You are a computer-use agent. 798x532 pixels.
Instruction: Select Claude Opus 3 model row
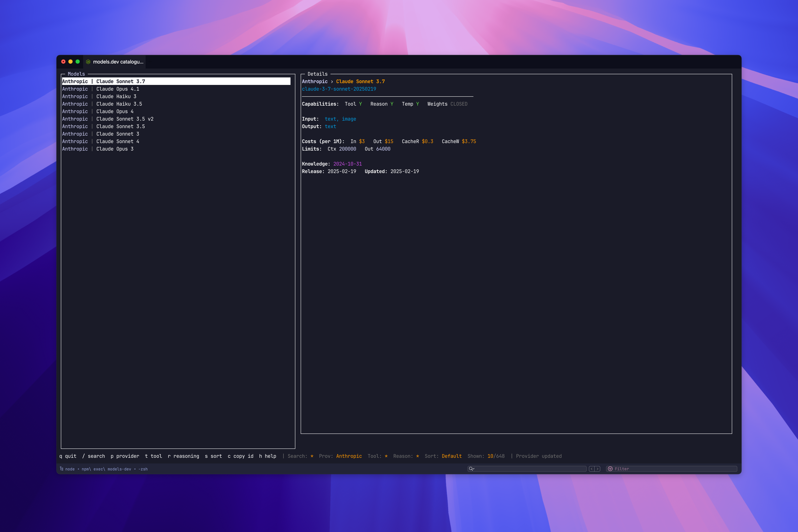point(115,149)
